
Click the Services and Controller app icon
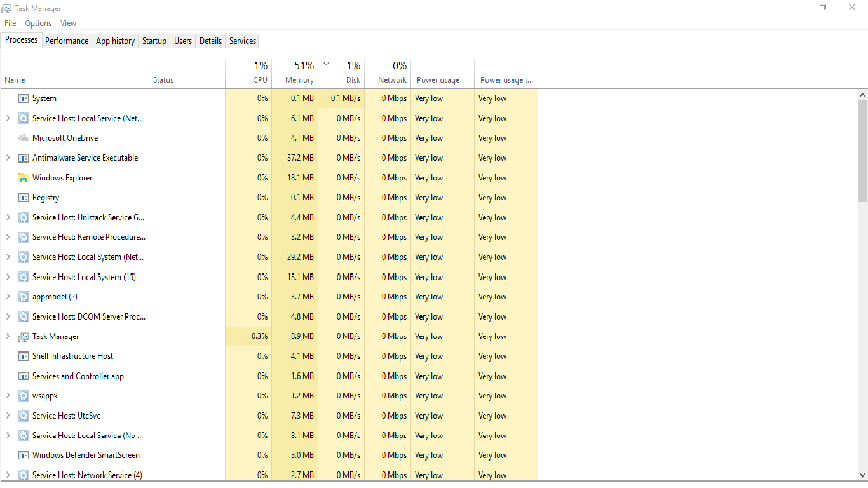click(x=24, y=376)
